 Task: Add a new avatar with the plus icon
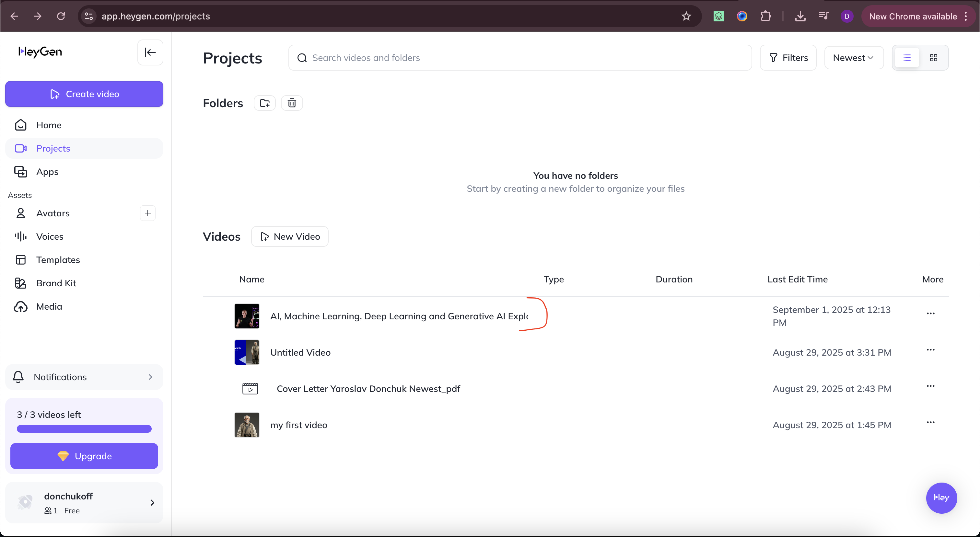(147, 213)
